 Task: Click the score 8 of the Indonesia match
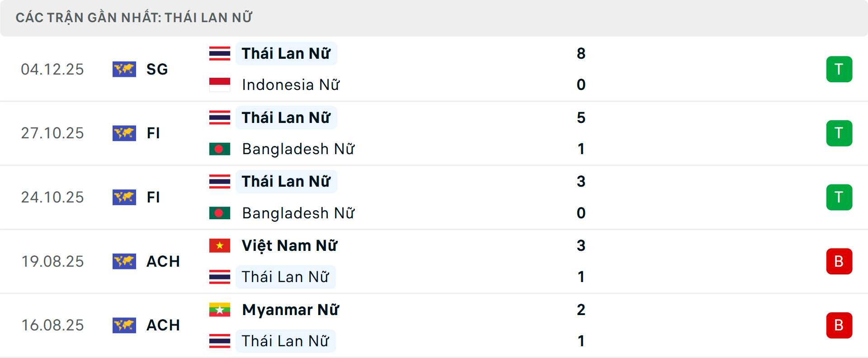[581, 53]
